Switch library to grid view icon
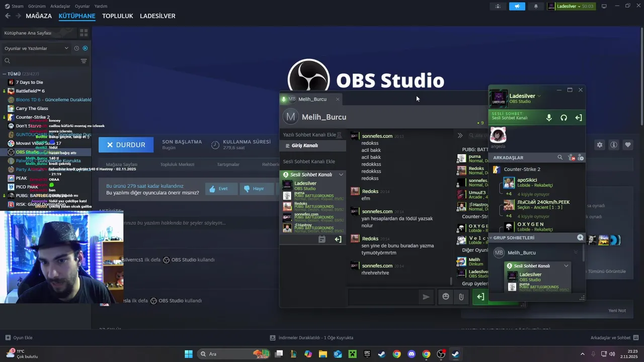The image size is (644, 362). tap(84, 33)
